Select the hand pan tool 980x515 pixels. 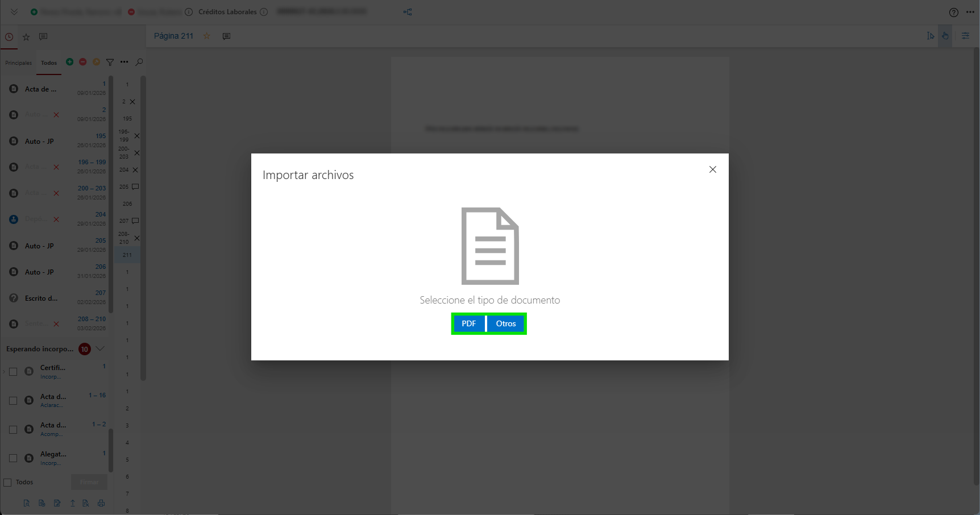click(x=945, y=36)
